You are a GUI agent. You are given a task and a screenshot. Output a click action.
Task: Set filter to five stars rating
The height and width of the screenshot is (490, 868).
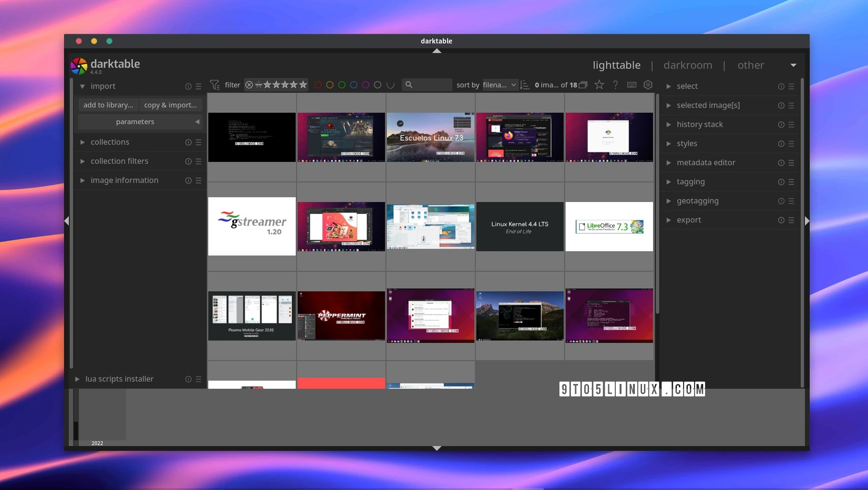pyautogui.click(x=303, y=85)
